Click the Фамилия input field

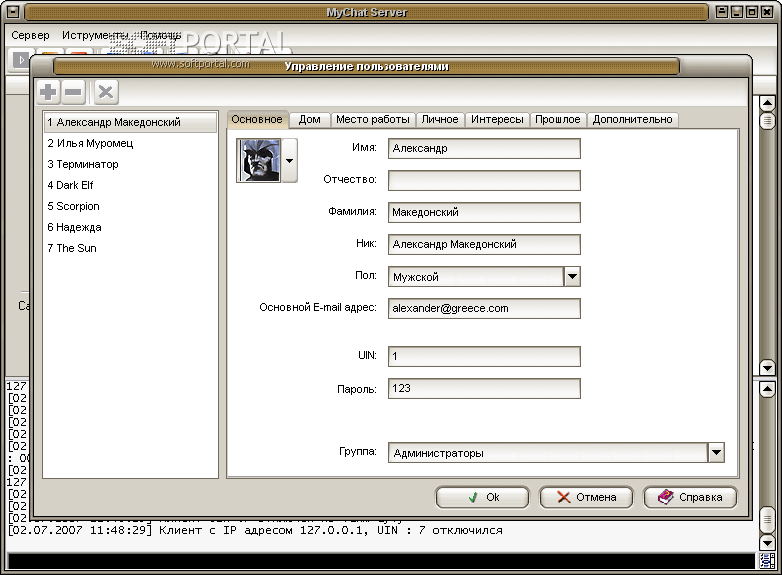(x=484, y=212)
